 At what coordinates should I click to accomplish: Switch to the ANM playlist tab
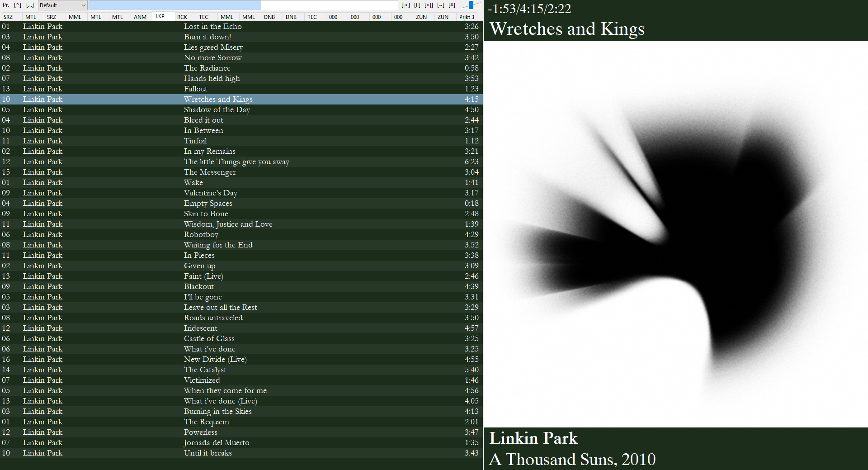point(140,17)
